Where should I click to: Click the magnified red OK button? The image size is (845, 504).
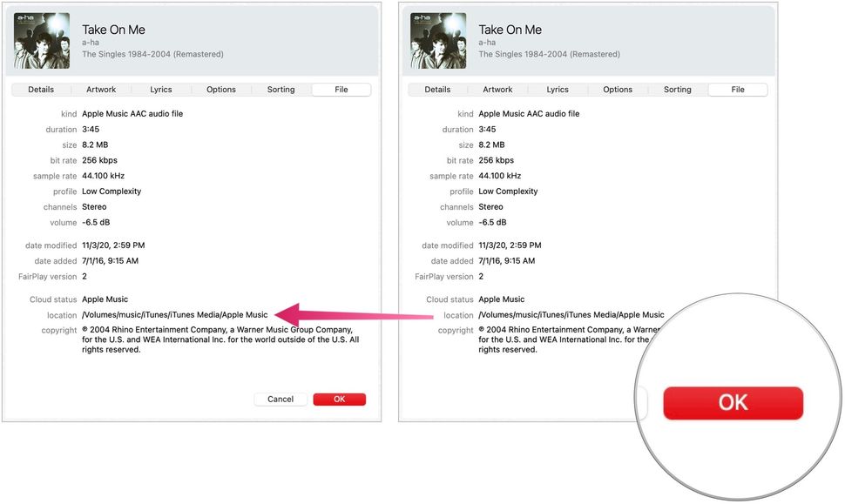click(x=734, y=402)
